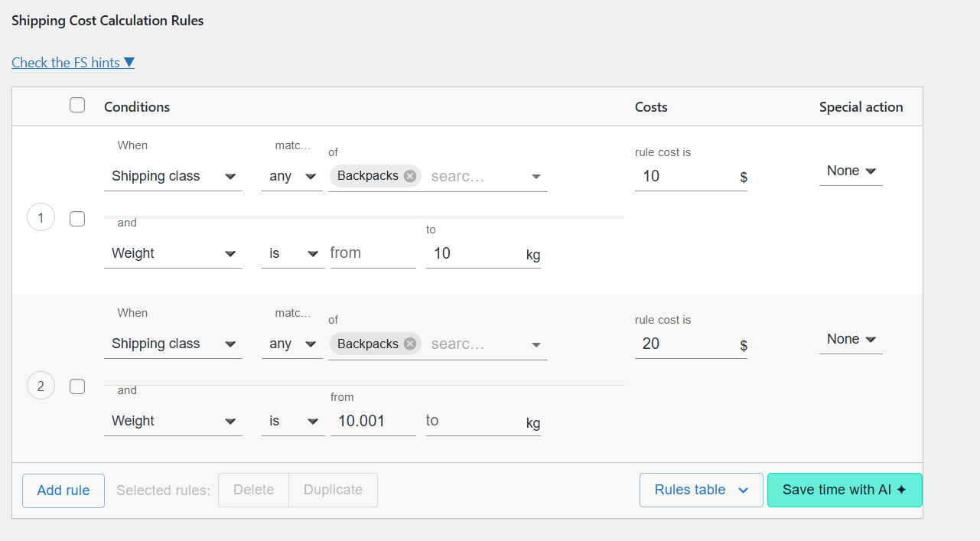Expand shipping class search list in rule 2
The image size is (980, 541).
pos(536,344)
